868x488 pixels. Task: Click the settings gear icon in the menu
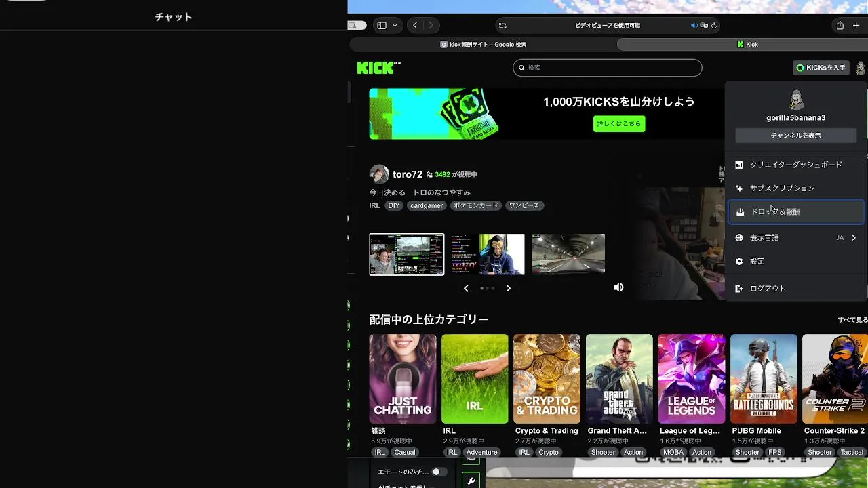(x=739, y=262)
